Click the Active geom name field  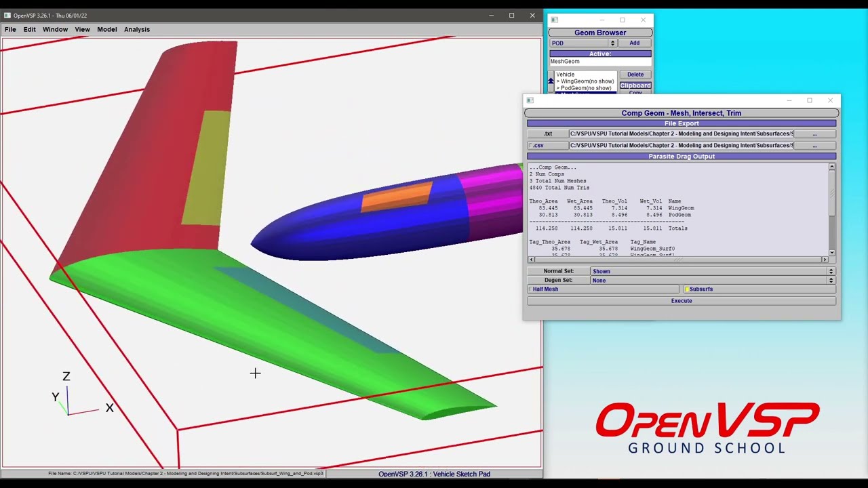[x=600, y=61]
